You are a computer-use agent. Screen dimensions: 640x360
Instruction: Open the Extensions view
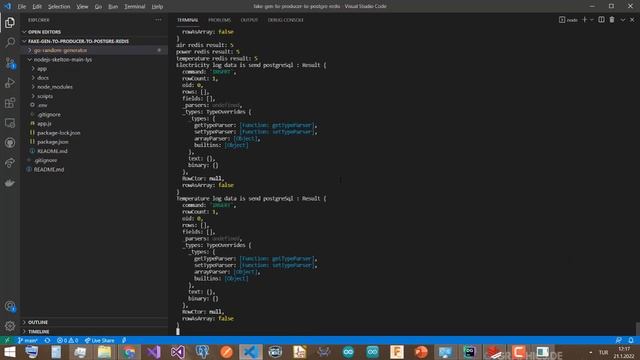(x=10, y=103)
